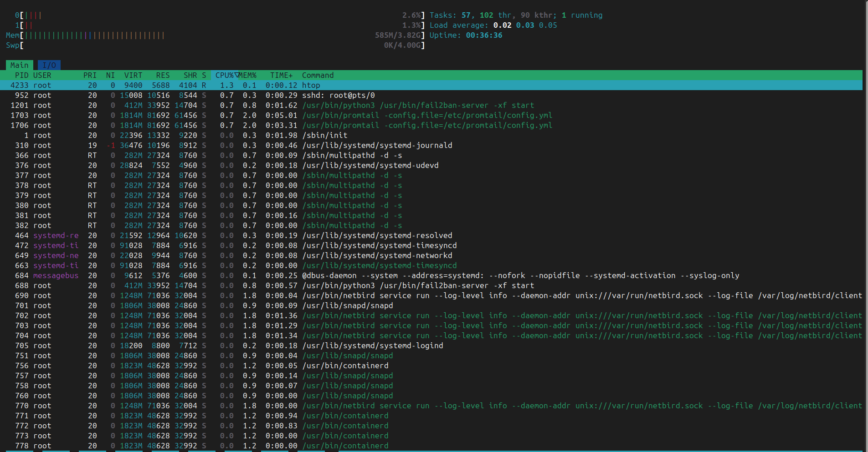Select snapd thread with PID 760
Screen dimensions: 868x452
click(431, 396)
